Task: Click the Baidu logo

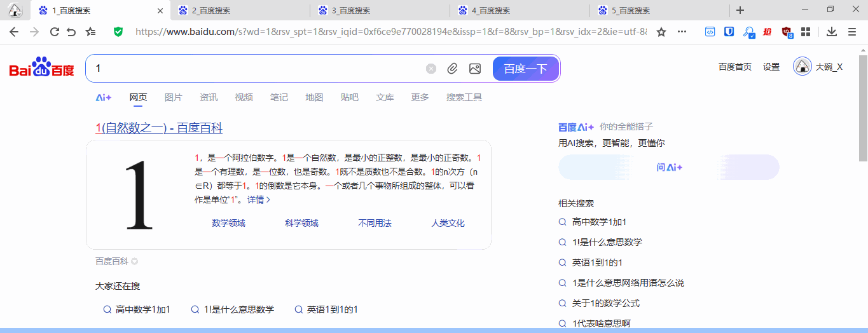Action: [x=41, y=68]
